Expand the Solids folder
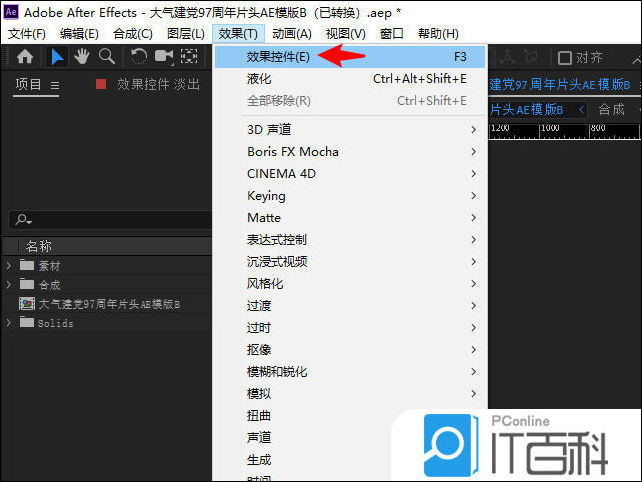Viewport: 642px width, 482px height. [9, 323]
